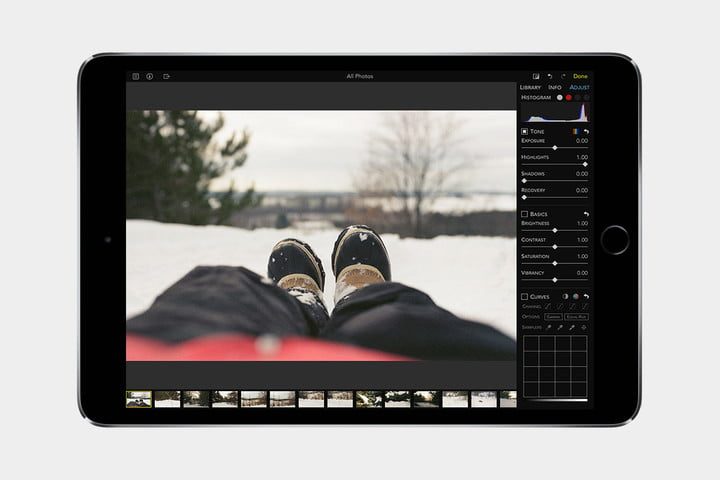Tap the Exposure slider handle
Screen dimensions: 720x480
pyautogui.click(x=555, y=148)
